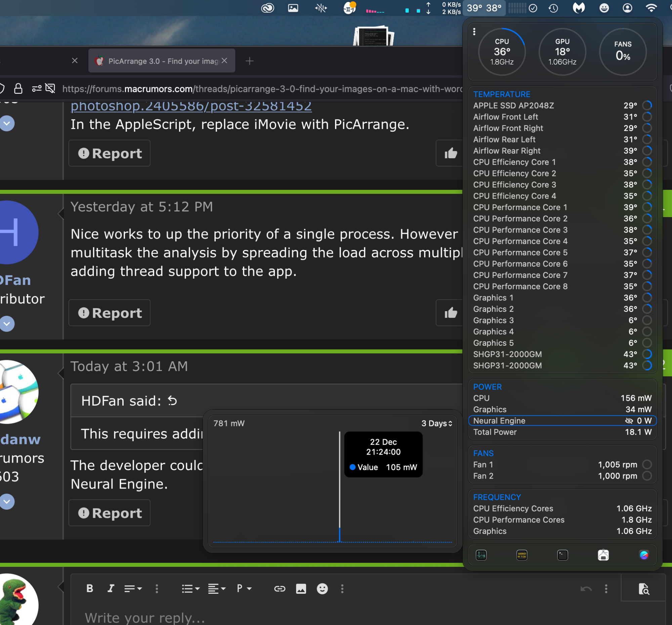672x625 pixels.
Task: Click the user account menu bar icon
Action: [x=627, y=8]
